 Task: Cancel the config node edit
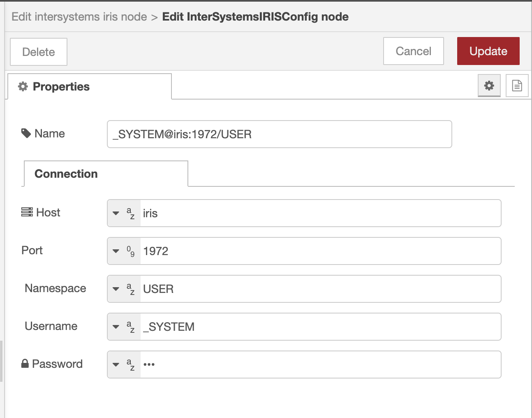pyautogui.click(x=413, y=51)
